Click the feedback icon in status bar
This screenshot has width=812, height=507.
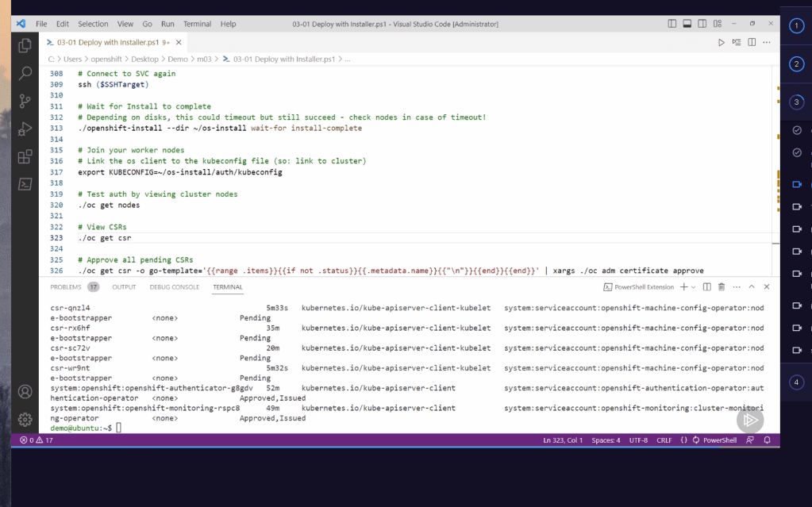[x=750, y=440]
